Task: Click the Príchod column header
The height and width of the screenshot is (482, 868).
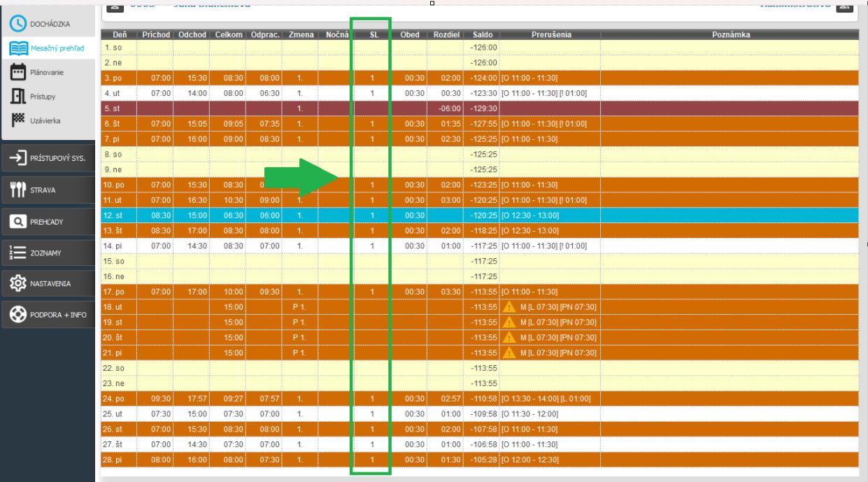Action: pyautogui.click(x=156, y=34)
